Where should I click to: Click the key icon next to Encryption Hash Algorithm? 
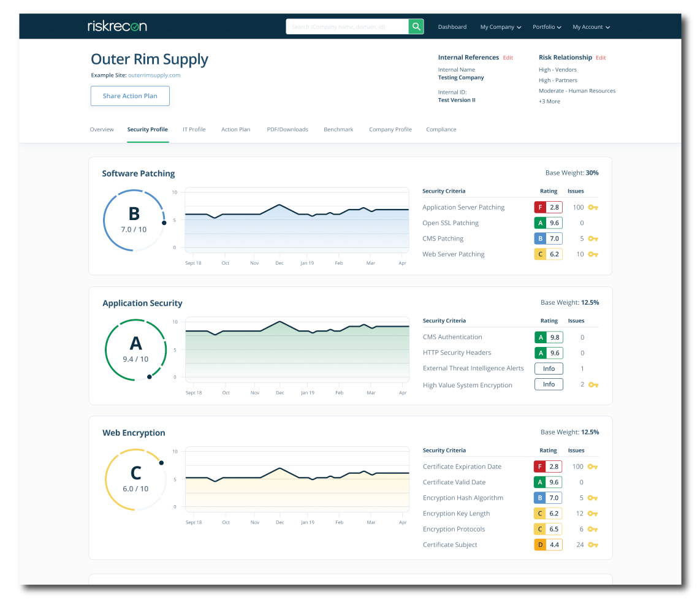coord(593,498)
